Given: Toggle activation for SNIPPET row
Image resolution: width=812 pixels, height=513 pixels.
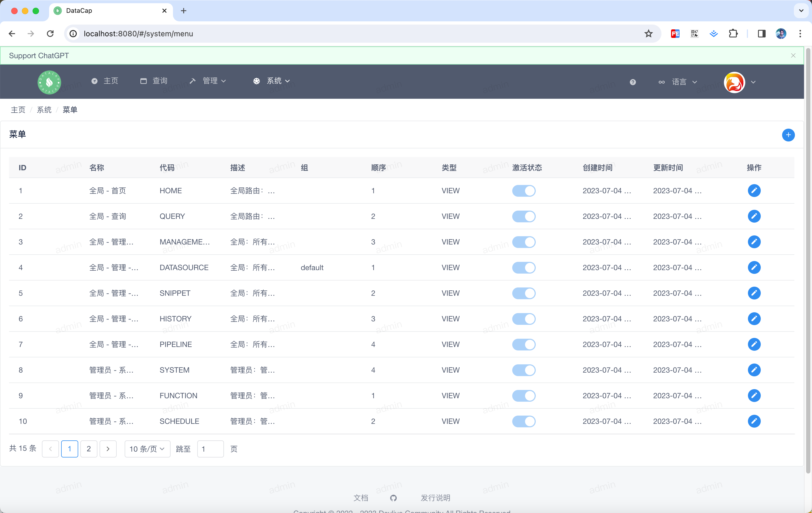Looking at the screenshot, I should click(x=524, y=293).
